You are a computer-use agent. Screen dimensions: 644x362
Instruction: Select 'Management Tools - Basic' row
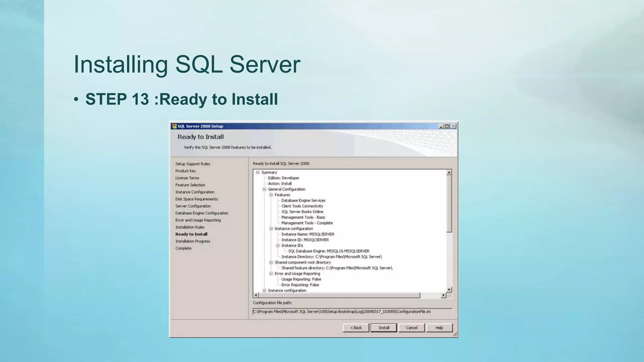[303, 217]
